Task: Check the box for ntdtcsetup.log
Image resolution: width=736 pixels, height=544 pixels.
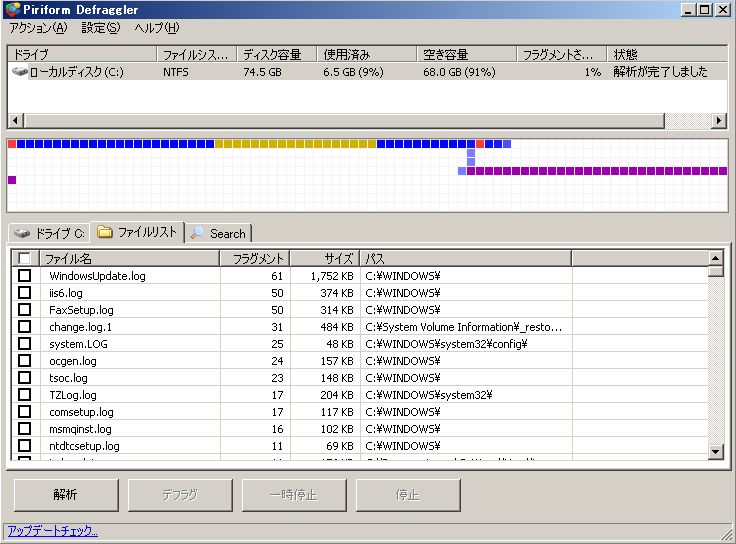Action: 24,445
